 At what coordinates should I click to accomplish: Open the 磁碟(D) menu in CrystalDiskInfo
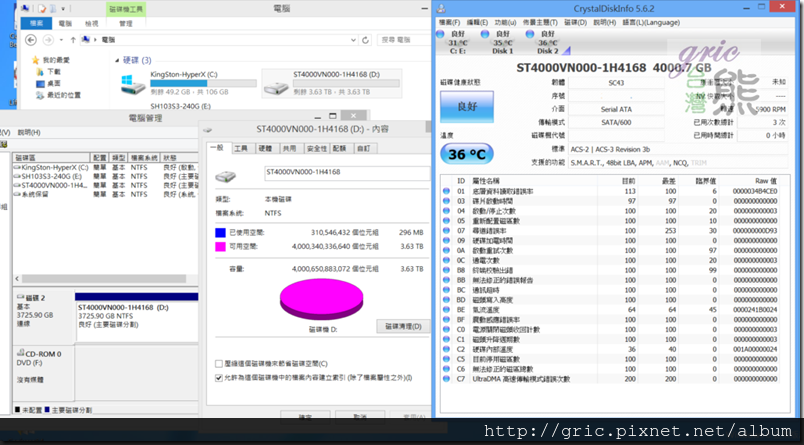coord(575,23)
